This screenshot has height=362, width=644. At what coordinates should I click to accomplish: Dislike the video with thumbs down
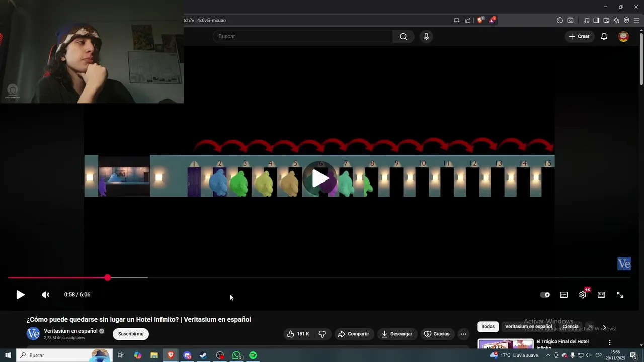(x=322, y=334)
